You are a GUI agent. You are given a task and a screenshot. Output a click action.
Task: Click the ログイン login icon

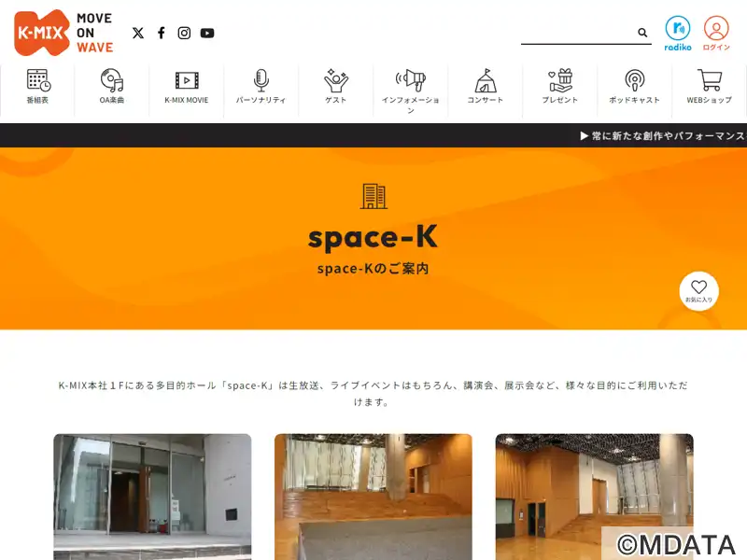716,33
